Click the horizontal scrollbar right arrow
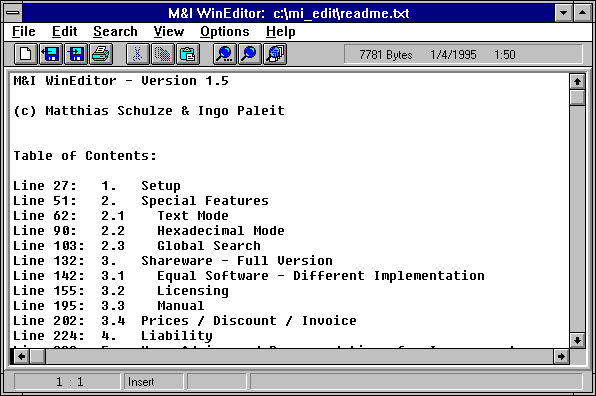This screenshot has height=396, width=596. [561, 356]
